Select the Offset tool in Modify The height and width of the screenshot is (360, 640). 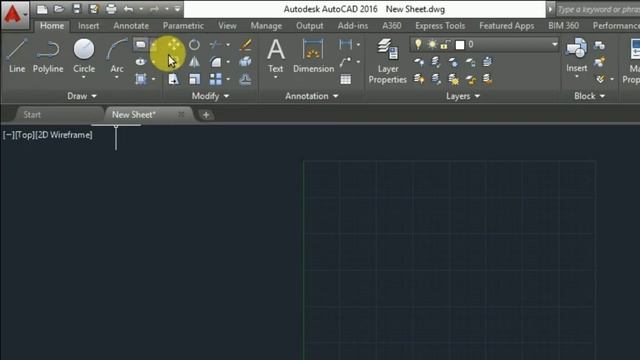pyautogui.click(x=245, y=79)
